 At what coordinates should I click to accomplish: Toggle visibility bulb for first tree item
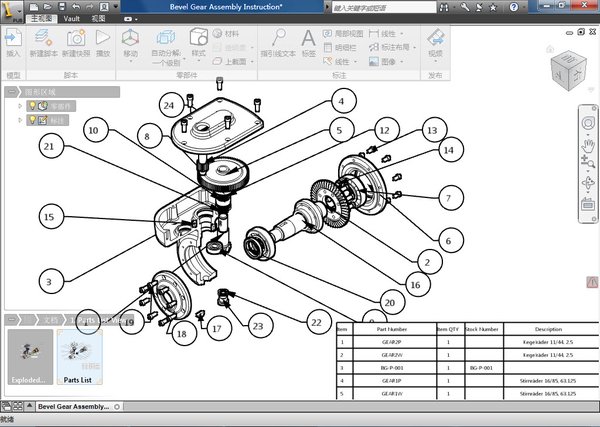point(31,106)
